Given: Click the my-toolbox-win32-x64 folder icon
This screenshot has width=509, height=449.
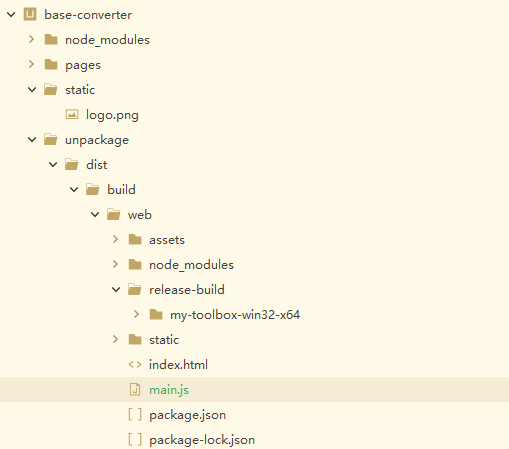Looking at the screenshot, I should [x=156, y=314].
